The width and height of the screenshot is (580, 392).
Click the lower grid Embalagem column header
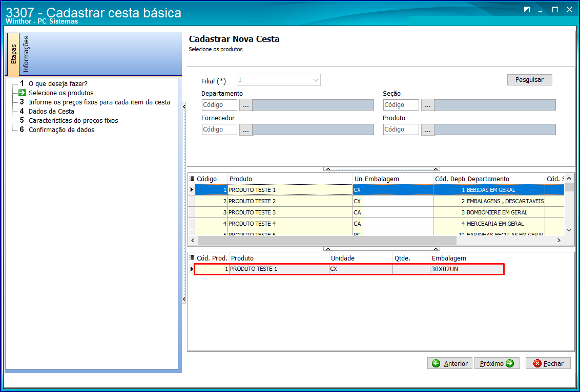467,258
